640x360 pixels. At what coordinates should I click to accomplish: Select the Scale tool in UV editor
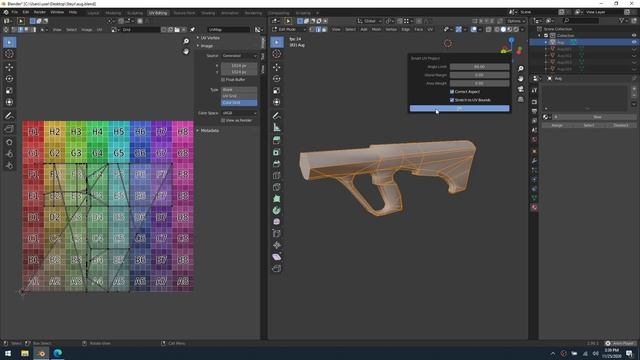coord(9,91)
